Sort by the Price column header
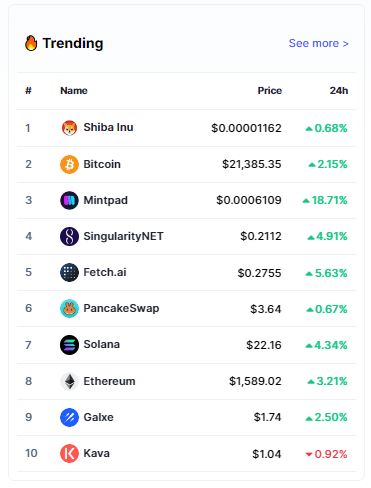Image resolution: width=371 pixels, height=488 pixels. (270, 91)
